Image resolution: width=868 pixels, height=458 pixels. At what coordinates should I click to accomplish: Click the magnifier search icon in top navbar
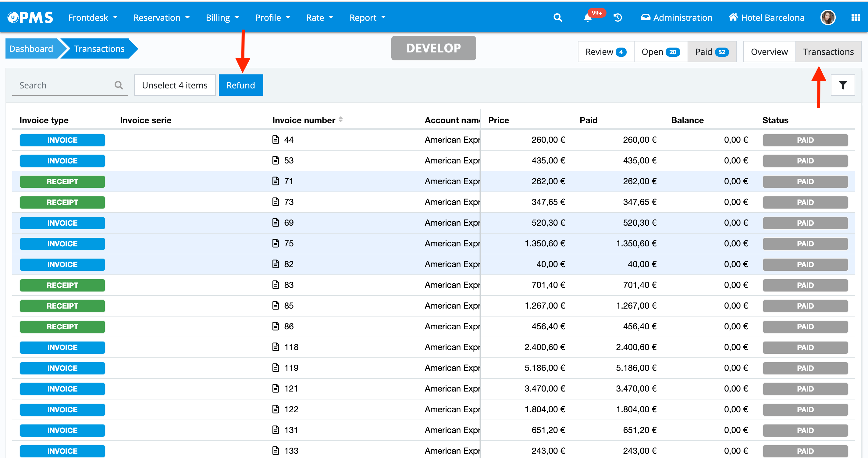pos(558,17)
